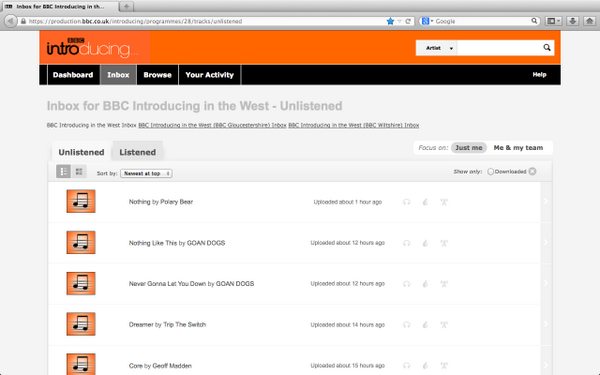Select the Inbox for BBC Introducing browser tab
The height and width of the screenshot is (375, 600).
[60, 7]
